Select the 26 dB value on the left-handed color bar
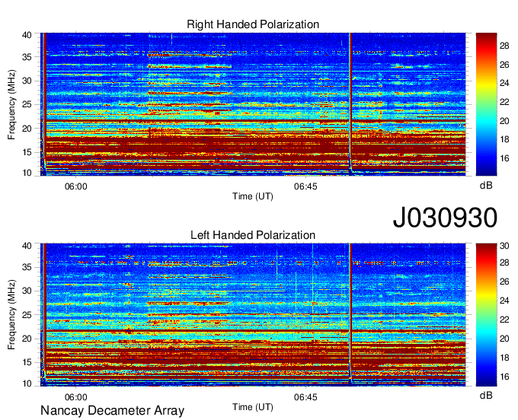This screenshot has height=420, width=518. click(x=504, y=282)
